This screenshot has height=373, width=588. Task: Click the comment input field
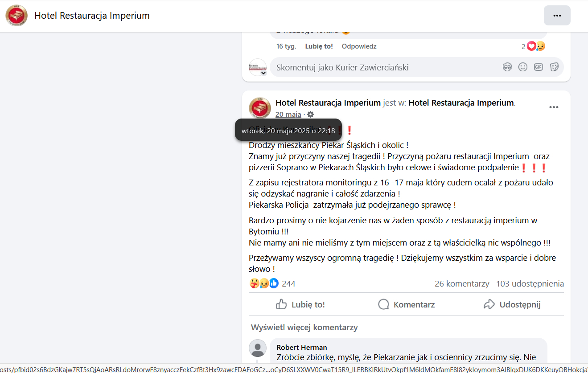click(x=383, y=68)
